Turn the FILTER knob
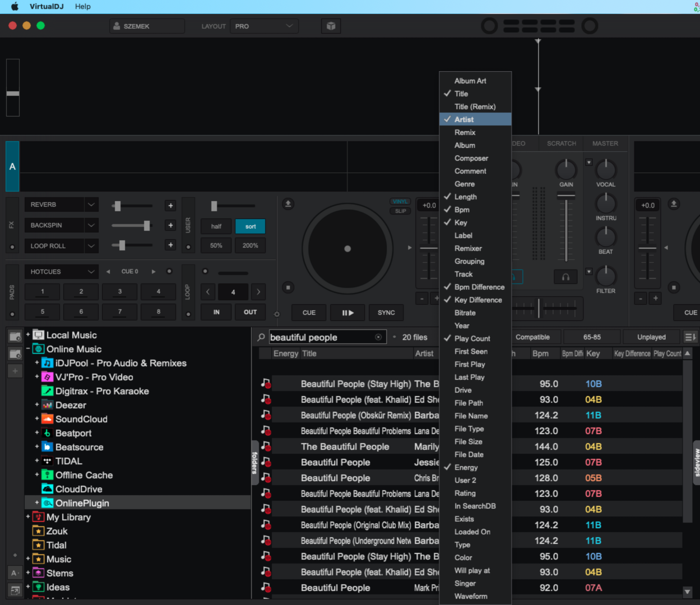 [606, 276]
